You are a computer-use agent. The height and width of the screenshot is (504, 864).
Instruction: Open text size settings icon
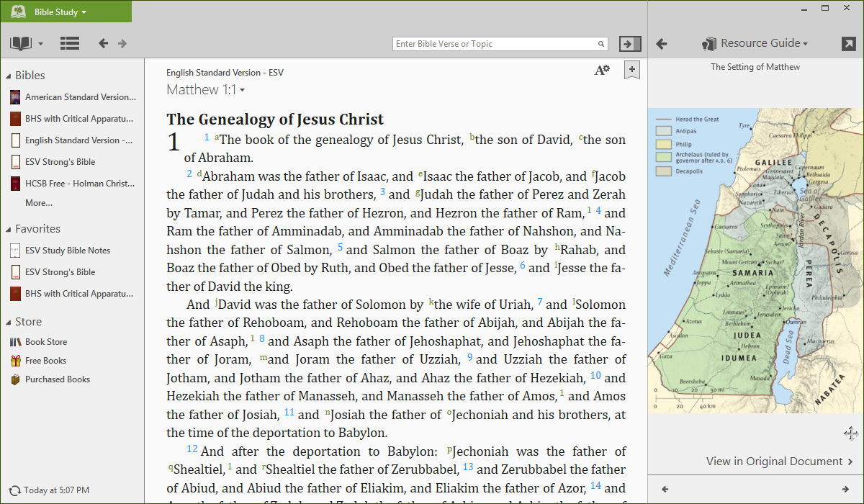(602, 70)
